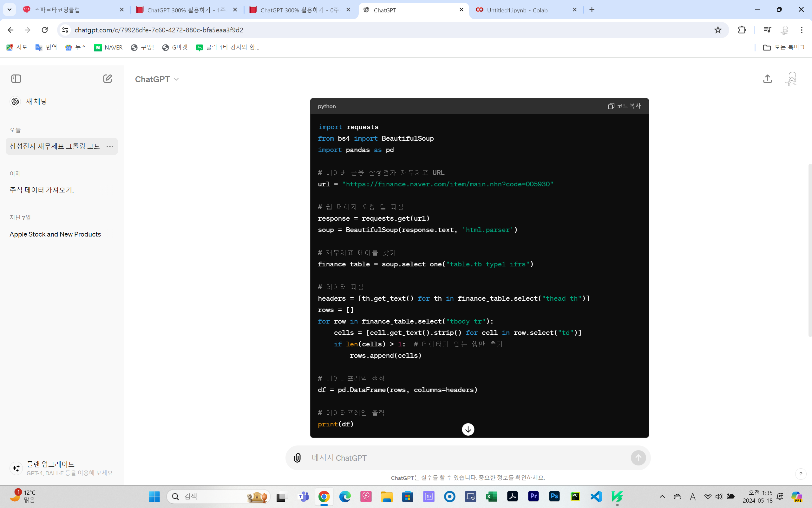Open Chrome profile icon in toolbar
The image size is (812, 508).
pyautogui.click(x=784, y=30)
